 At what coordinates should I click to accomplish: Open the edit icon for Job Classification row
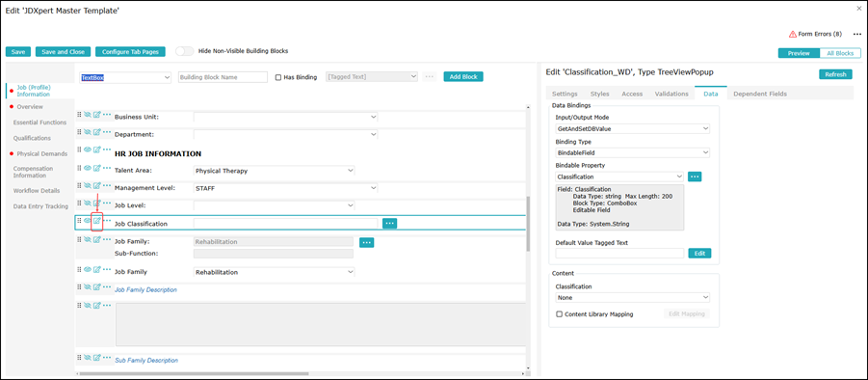(97, 221)
